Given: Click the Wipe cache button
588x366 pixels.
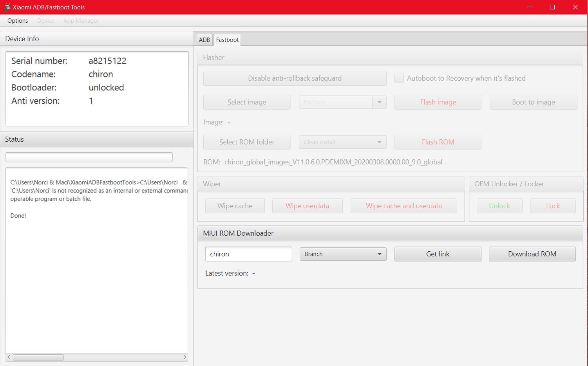Looking at the screenshot, I should point(235,206).
